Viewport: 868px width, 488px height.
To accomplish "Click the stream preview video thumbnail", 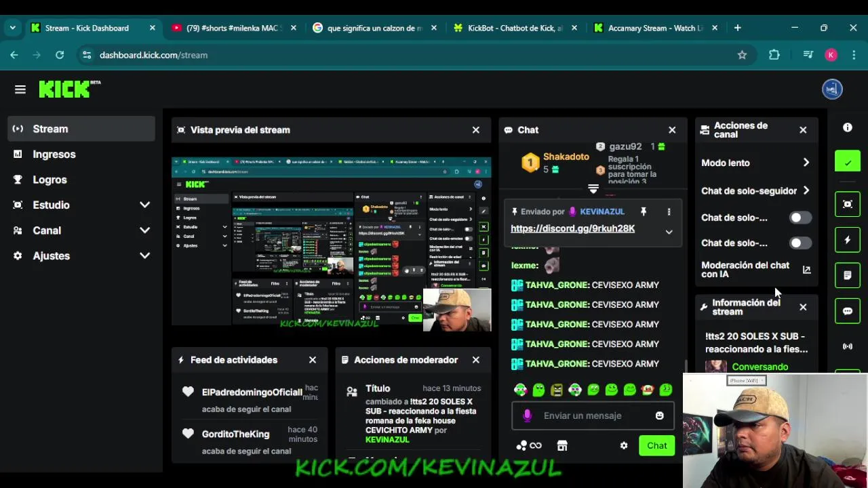I will point(331,244).
